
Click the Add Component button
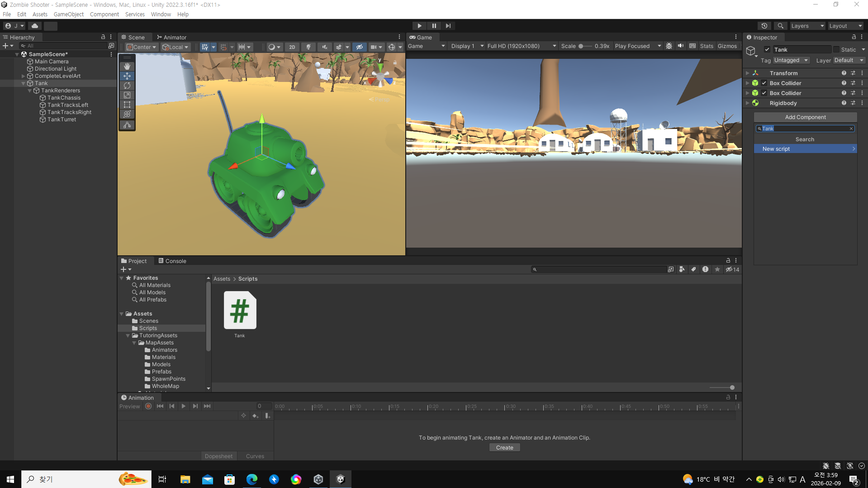[x=806, y=117]
